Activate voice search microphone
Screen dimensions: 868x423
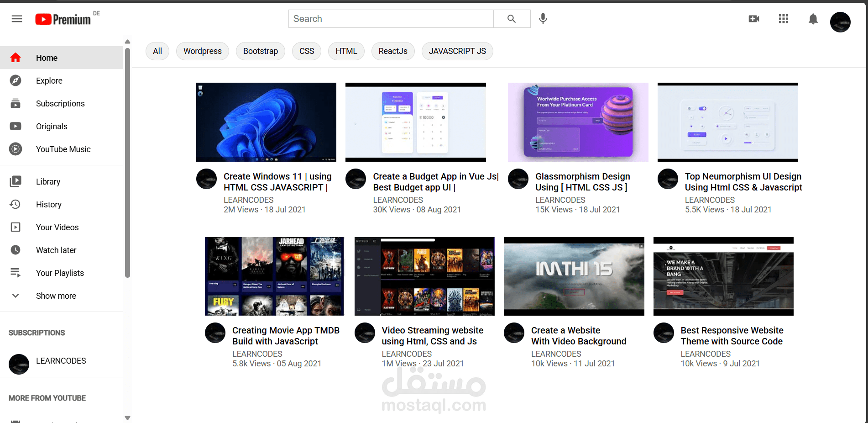click(543, 19)
